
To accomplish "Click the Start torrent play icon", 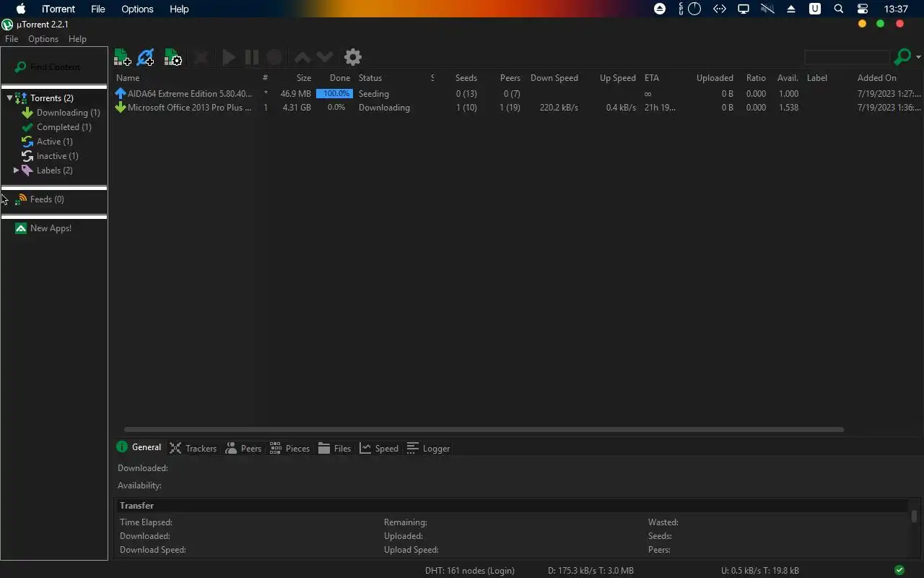I will tap(229, 57).
